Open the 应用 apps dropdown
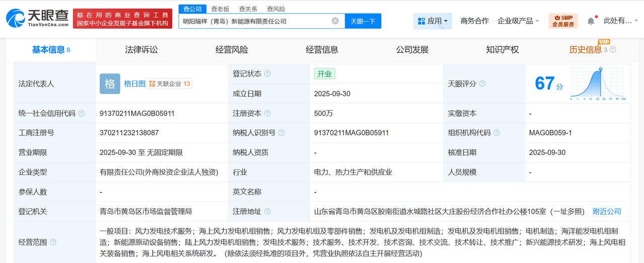The image size is (644, 263). 433,21
